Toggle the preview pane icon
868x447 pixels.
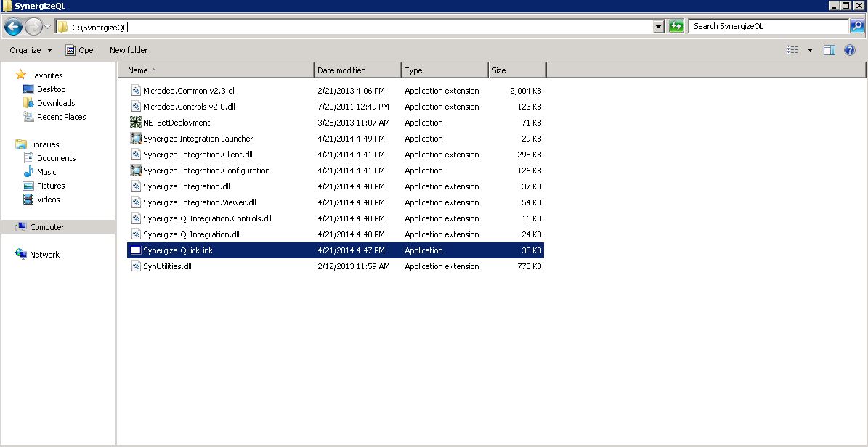point(830,50)
